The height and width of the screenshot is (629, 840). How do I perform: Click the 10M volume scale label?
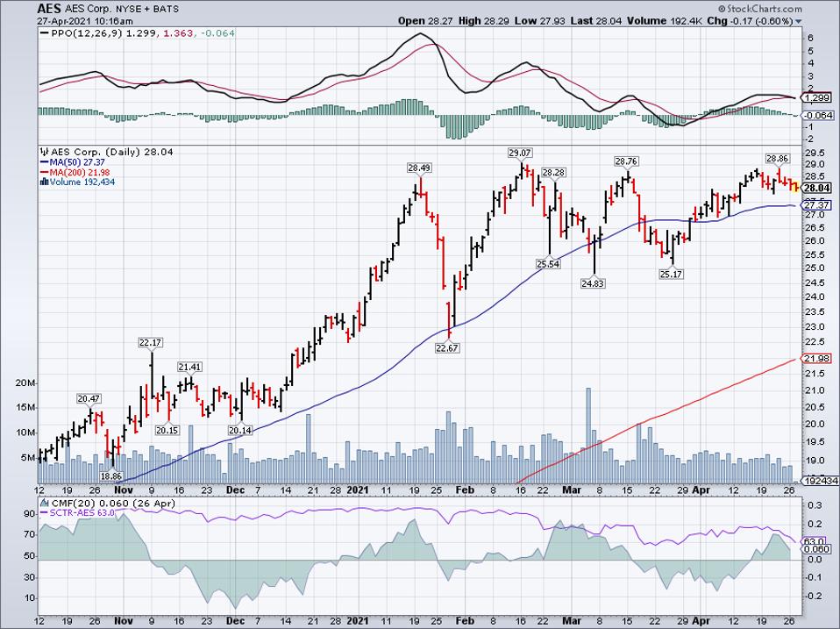click(26, 432)
